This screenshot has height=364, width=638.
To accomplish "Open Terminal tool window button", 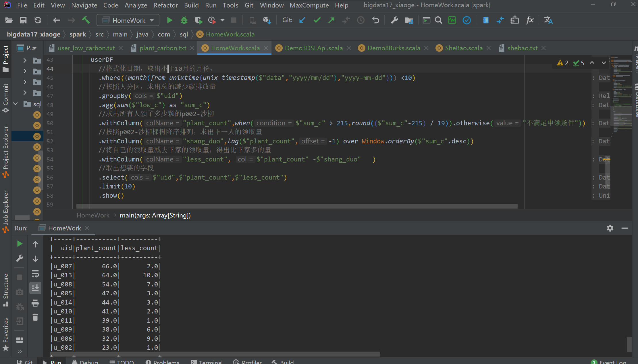I will [x=207, y=362].
